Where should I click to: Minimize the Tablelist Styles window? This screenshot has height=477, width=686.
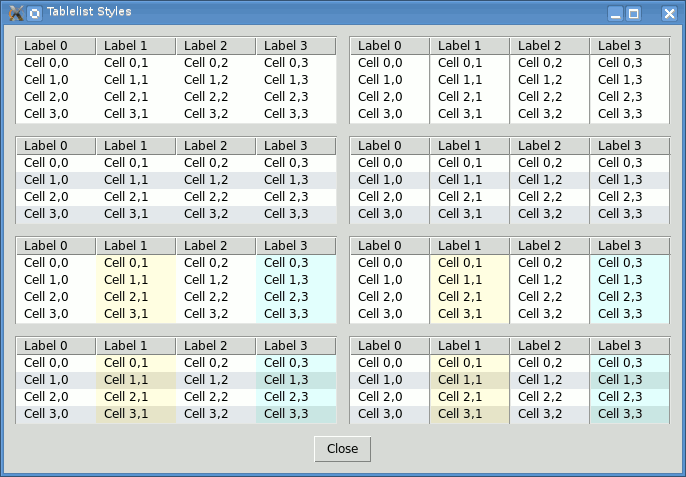pyautogui.click(x=616, y=13)
